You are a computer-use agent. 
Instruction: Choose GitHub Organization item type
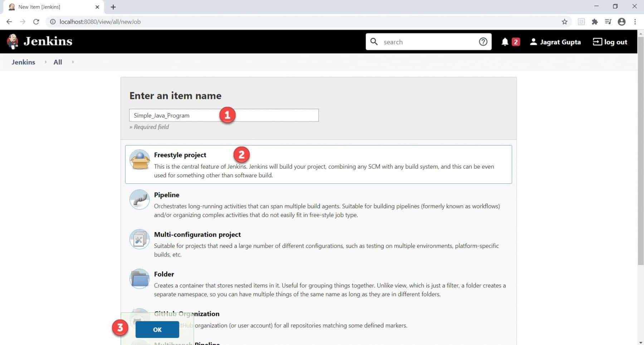(x=318, y=319)
